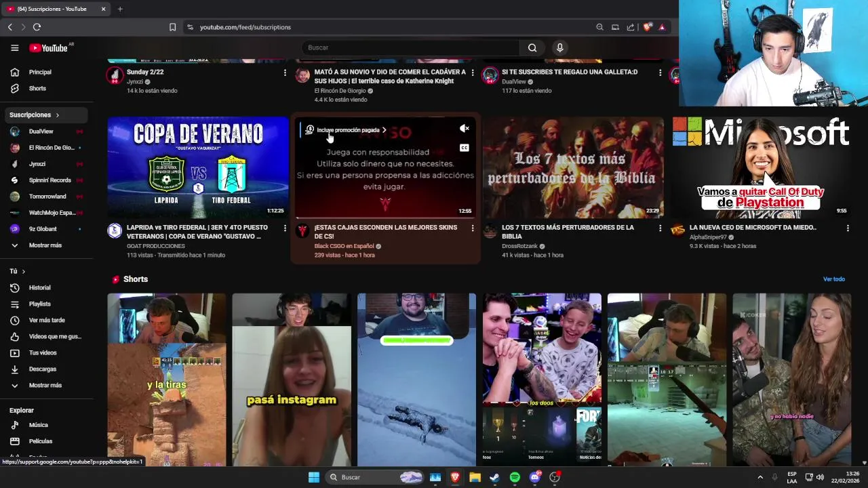This screenshot has width=868, height=488.
Task: Open the 'y la tiras' Short
Action: 167,380
